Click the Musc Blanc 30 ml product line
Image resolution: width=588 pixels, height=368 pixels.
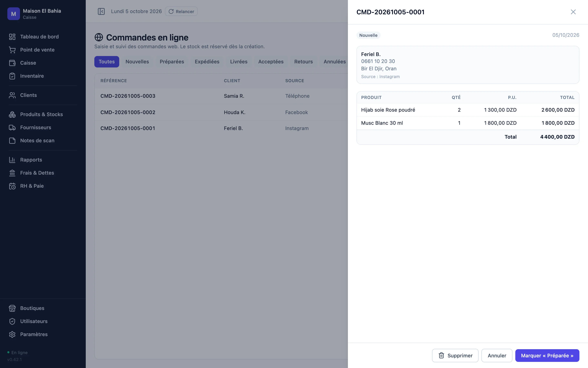coord(468,123)
